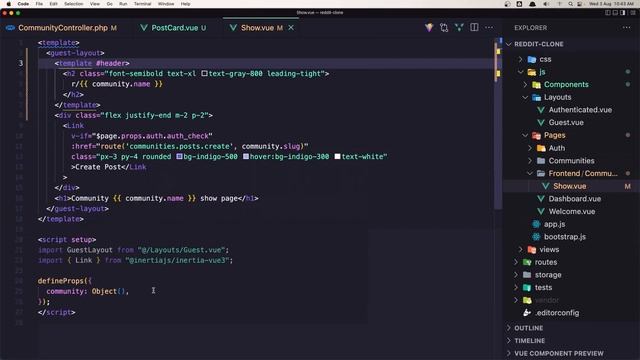
Task: Click the text-gray-800 color swatch
Action: (x=204, y=73)
